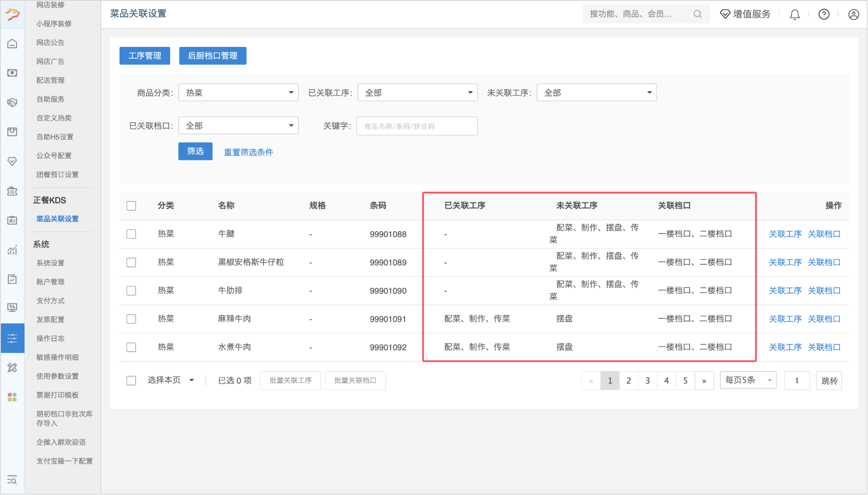Open the diamond member icon in sidebar
The width and height of the screenshot is (868, 495).
(12, 161)
